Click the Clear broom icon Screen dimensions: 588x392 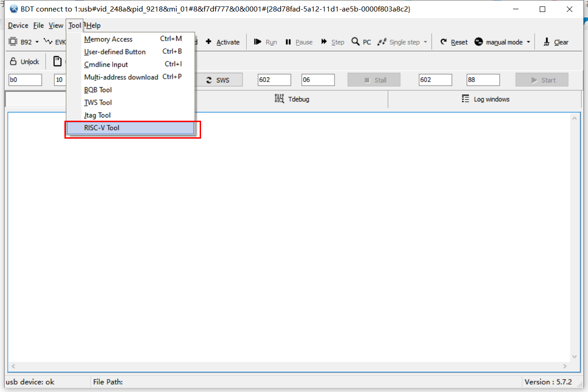[547, 42]
